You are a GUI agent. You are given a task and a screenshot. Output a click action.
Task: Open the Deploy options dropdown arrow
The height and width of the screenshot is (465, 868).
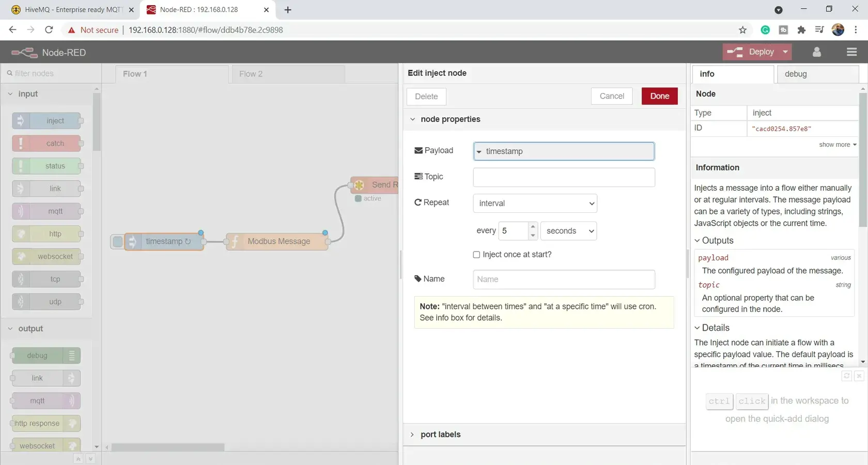point(785,52)
